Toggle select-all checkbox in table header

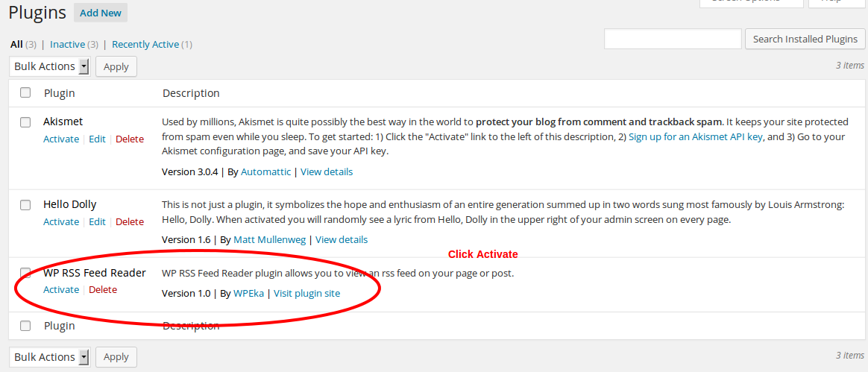point(25,93)
